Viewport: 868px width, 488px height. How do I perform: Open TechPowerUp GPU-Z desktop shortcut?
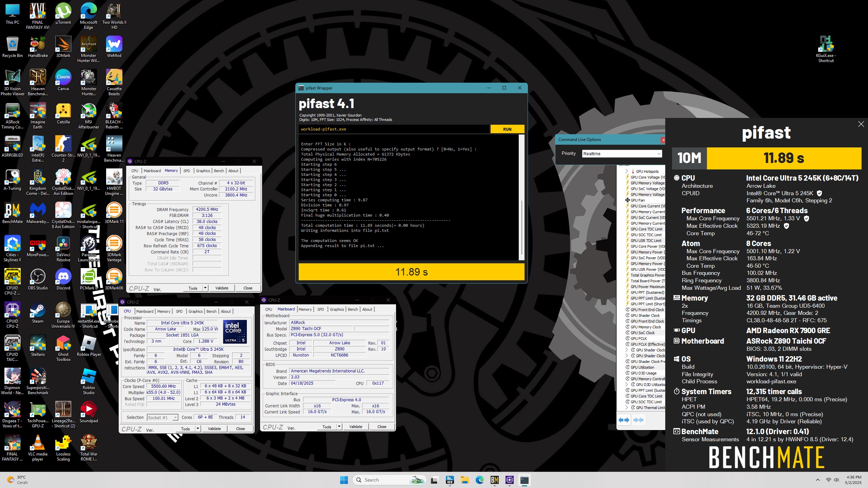click(x=38, y=415)
